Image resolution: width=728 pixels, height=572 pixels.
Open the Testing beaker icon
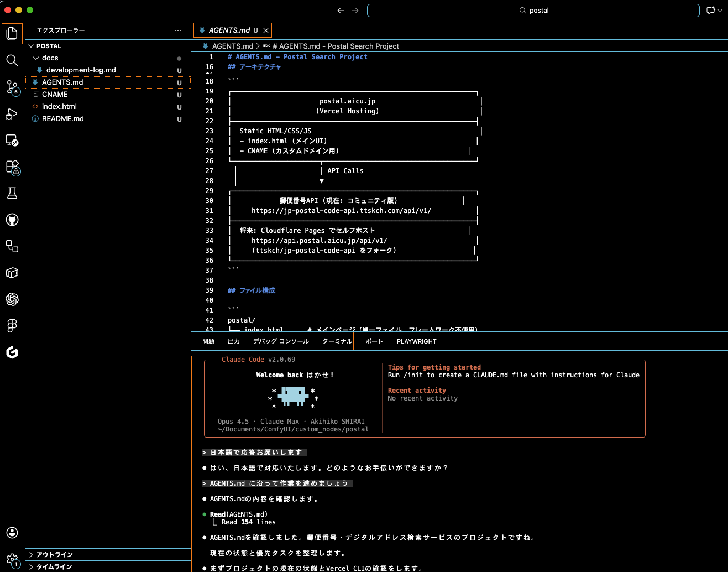pos(12,193)
